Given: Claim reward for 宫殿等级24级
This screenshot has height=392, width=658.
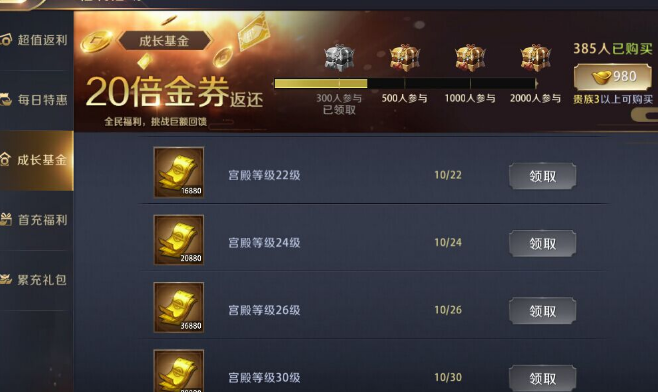Looking at the screenshot, I should coord(542,243).
